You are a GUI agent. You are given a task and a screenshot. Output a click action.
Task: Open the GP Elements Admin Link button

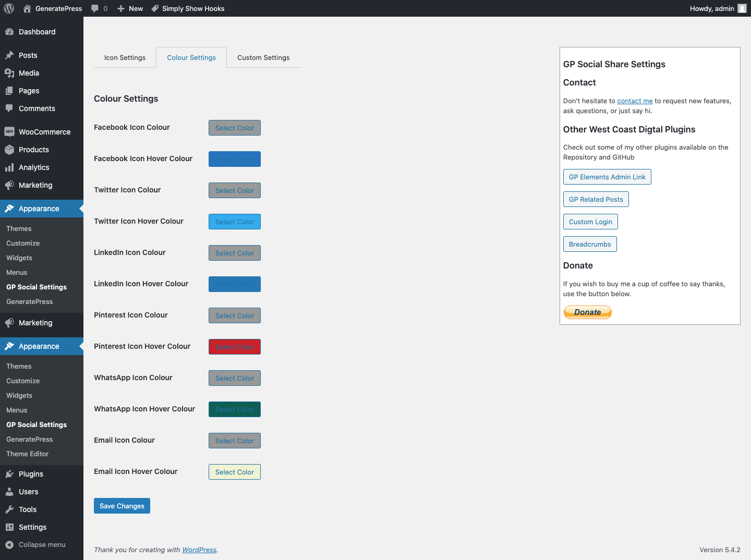point(607,177)
